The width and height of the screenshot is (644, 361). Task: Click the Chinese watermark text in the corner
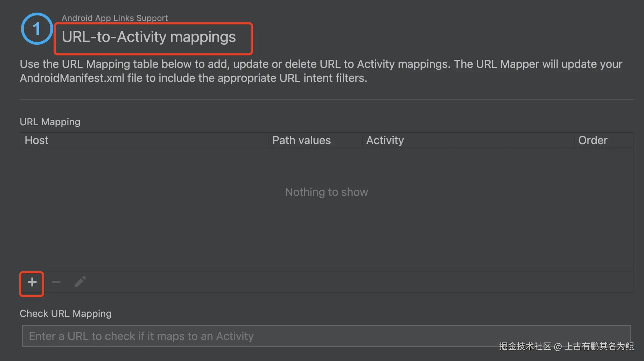pyautogui.click(x=566, y=346)
